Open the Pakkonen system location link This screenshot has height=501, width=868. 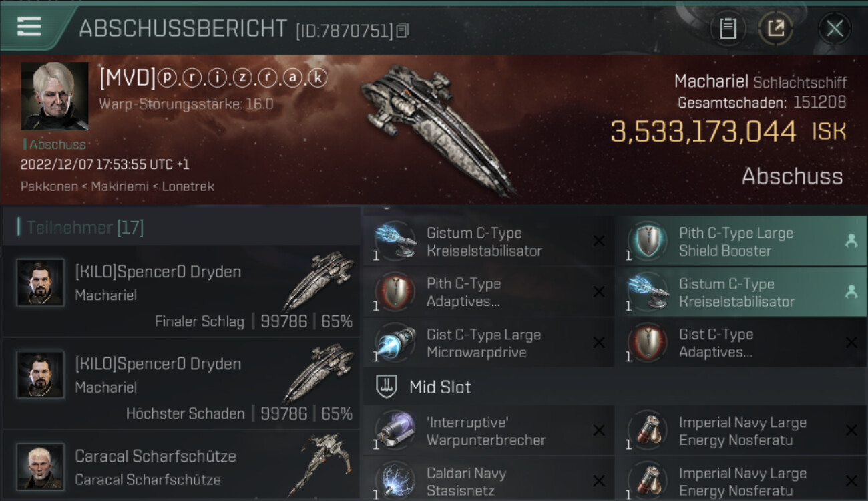(x=49, y=186)
